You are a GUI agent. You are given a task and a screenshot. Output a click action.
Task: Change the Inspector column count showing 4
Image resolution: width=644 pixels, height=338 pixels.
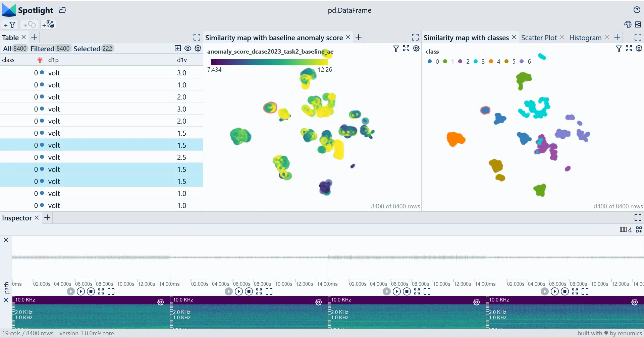tap(626, 229)
